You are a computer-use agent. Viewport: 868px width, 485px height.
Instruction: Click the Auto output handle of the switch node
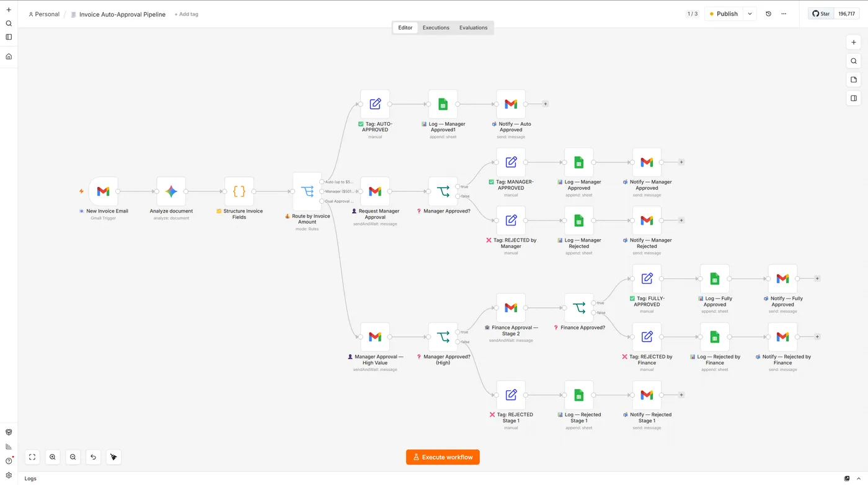click(x=322, y=182)
